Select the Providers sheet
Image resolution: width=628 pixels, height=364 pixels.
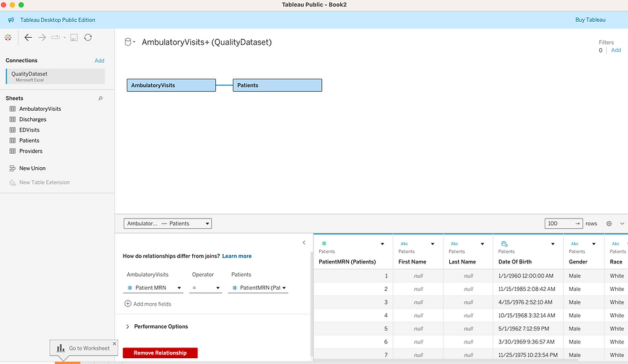tap(31, 151)
